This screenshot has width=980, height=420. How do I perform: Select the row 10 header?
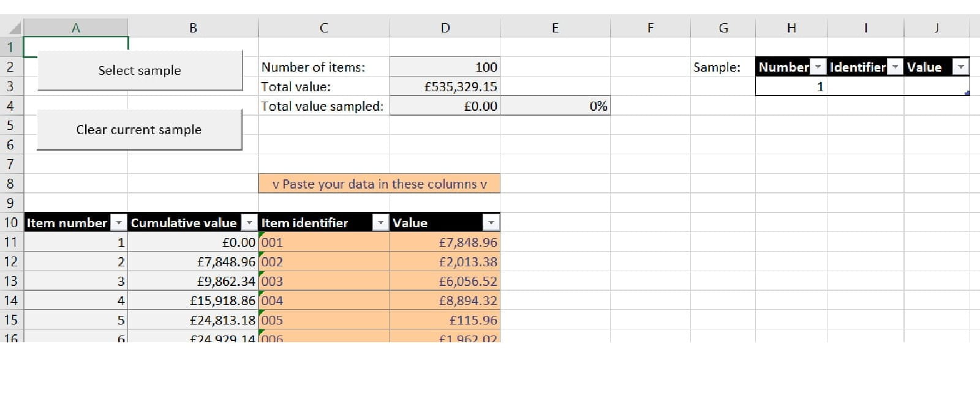11,223
